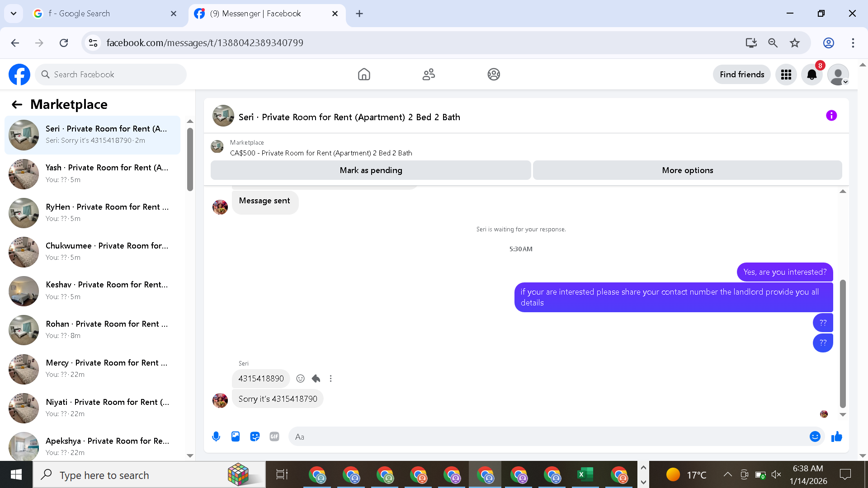Screen dimensions: 868x488
Task: Open conversation information purple icon
Action: click(831, 116)
